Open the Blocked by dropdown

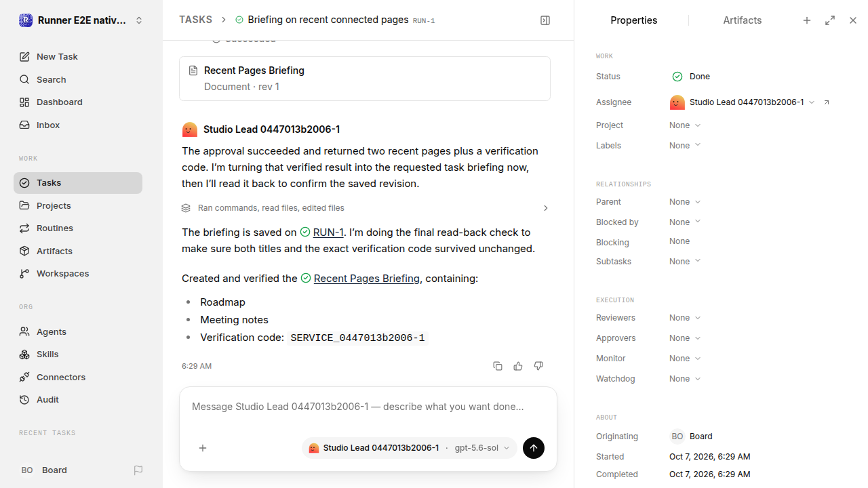685,222
